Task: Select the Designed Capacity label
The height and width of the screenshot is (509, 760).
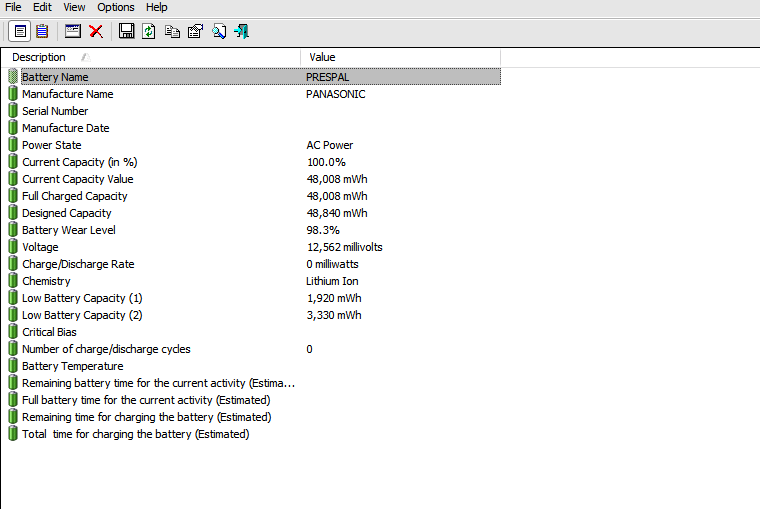Action: pyautogui.click(x=66, y=213)
